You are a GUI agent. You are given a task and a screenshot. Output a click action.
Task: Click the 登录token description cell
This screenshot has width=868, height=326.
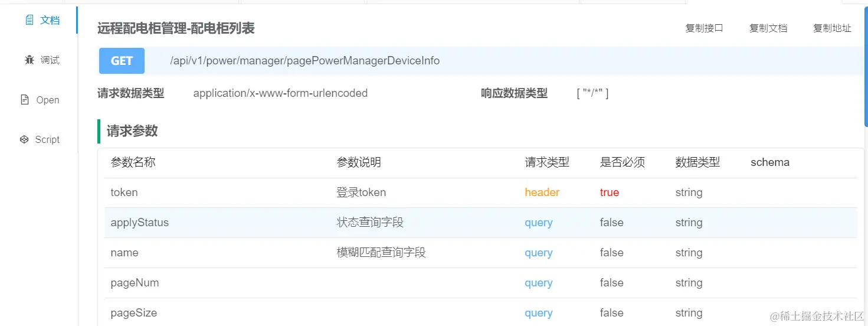(361, 193)
